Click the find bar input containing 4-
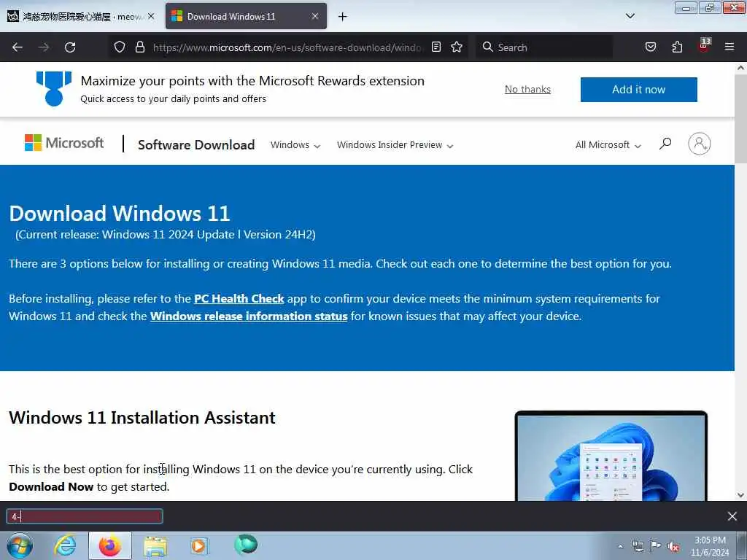Viewport: 747px width, 560px height. coord(85,517)
